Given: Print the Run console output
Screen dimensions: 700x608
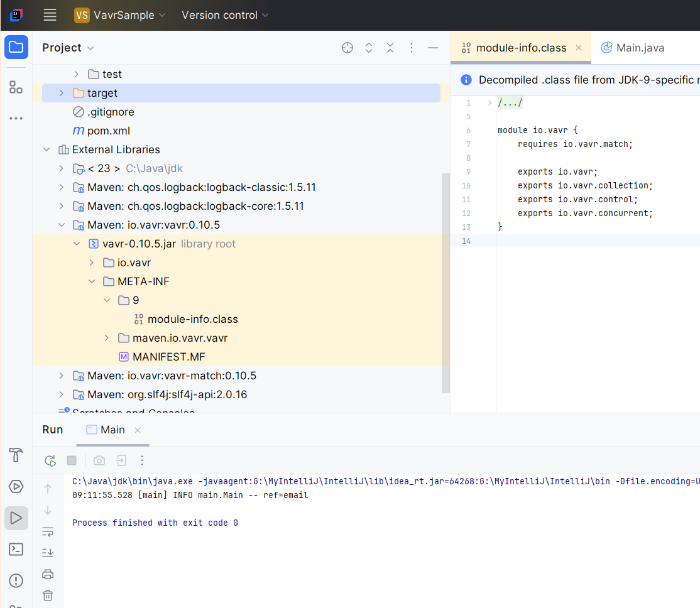Looking at the screenshot, I should pos(48,574).
